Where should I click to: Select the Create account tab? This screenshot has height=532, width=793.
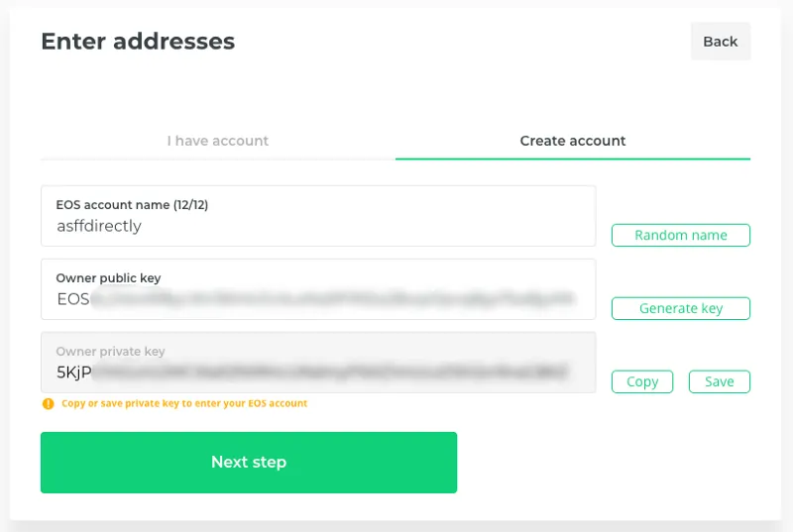pos(573,141)
